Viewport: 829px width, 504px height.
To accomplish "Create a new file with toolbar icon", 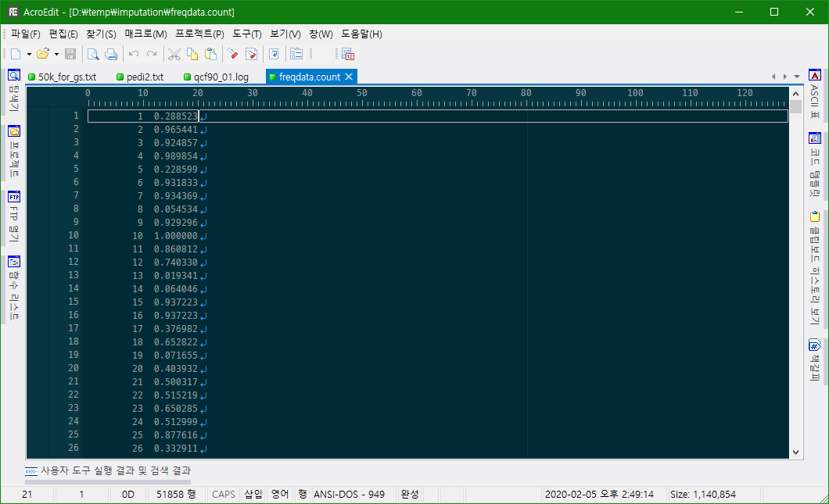I will (x=16, y=54).
